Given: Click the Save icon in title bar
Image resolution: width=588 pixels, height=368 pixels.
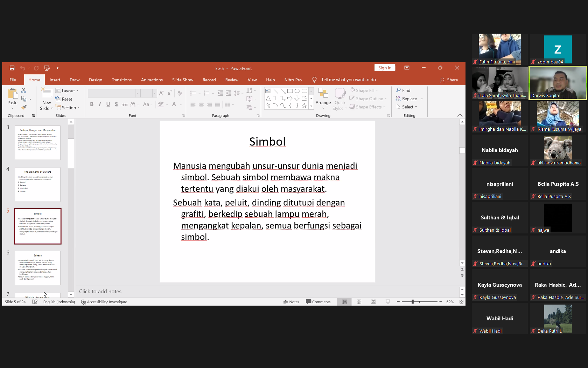Looking at the screenshot, I should [12, 68].
